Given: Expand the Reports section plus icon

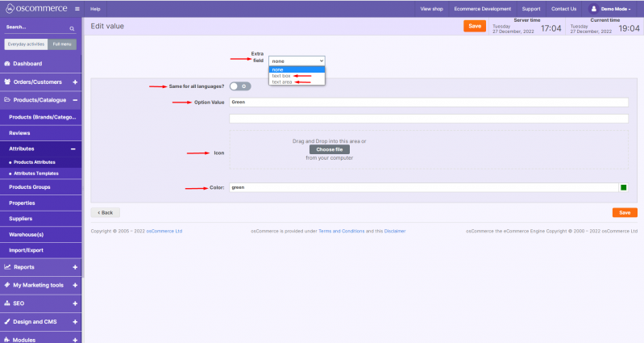Looking at the screenshot, I should (75, 266).
